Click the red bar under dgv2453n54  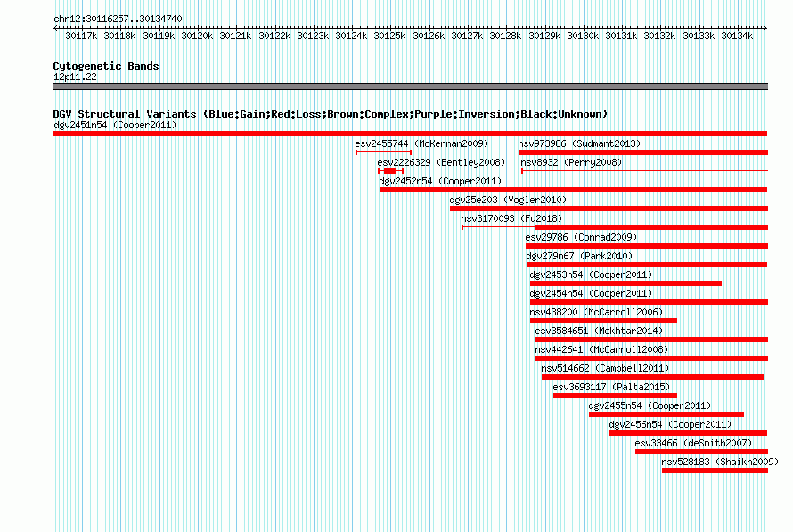pyautogui.click(x=625, y=283)
